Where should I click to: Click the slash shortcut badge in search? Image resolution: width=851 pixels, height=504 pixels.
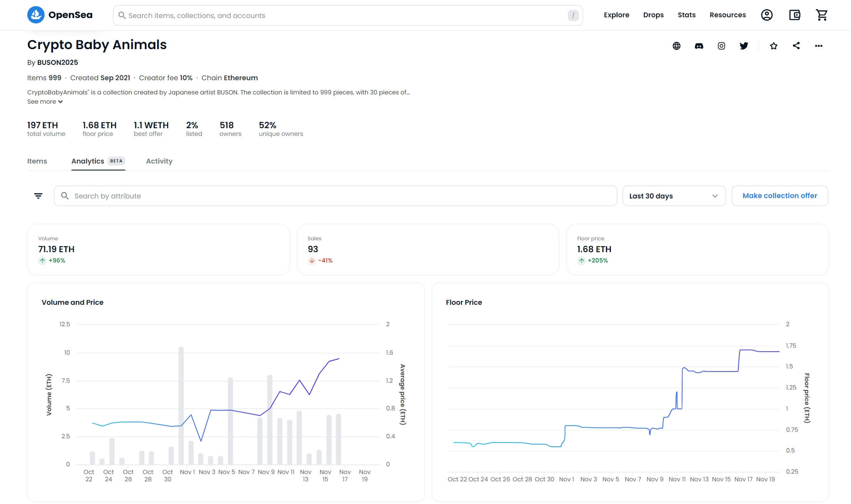(573, 15)
